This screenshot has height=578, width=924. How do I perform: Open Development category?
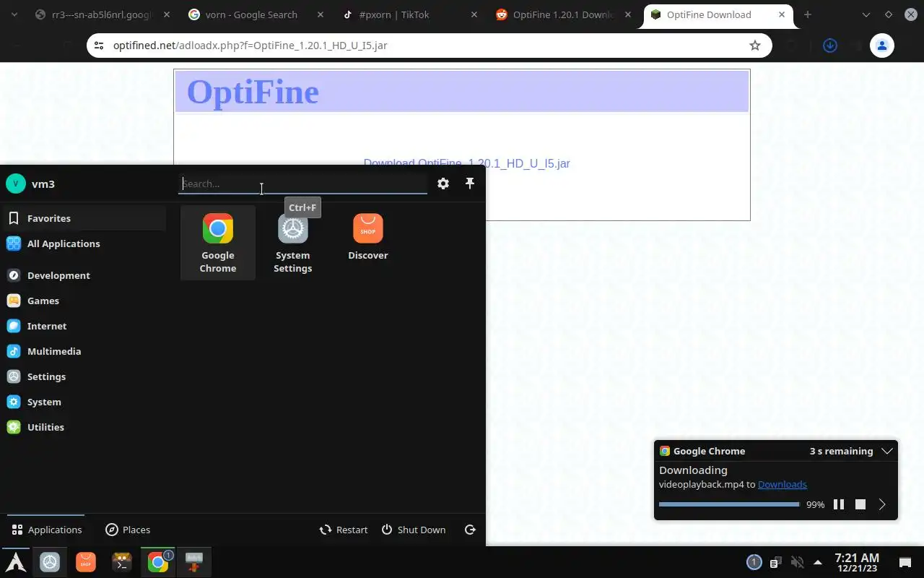pyautogui.click(x=83, y=275)
